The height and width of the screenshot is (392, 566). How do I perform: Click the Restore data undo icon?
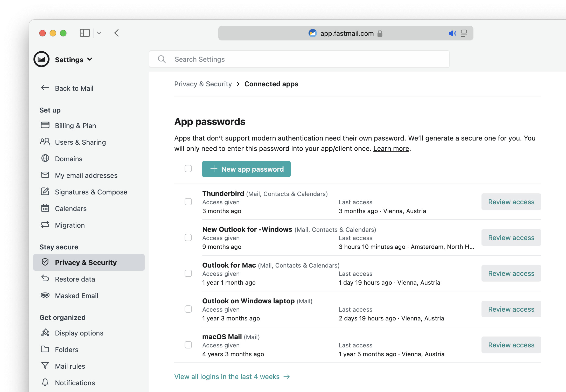45,278
